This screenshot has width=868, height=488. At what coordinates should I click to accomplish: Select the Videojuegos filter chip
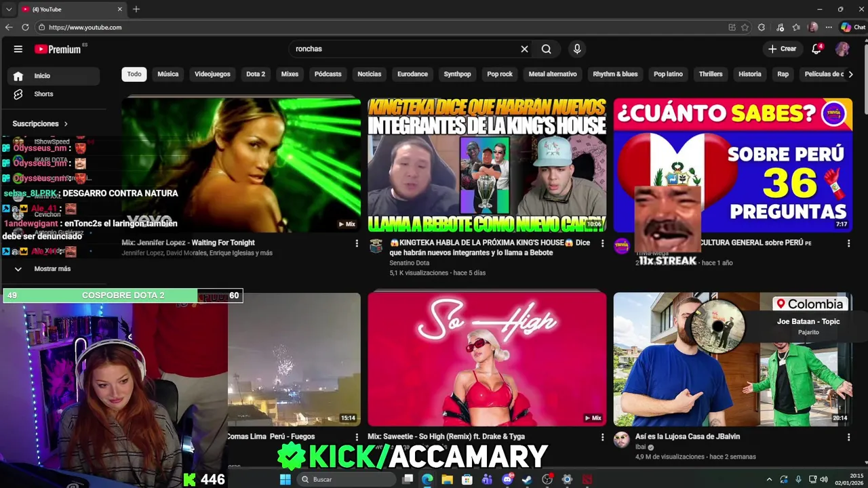click(212, 74)
